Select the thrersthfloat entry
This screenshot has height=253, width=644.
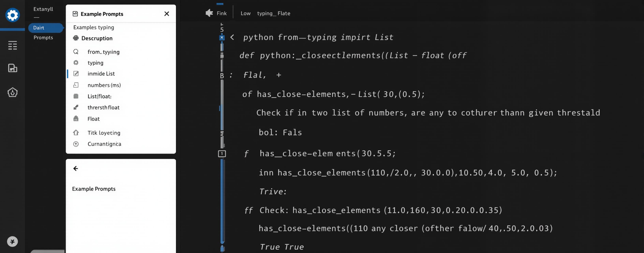pyautogui.click(x=104, y=108)
